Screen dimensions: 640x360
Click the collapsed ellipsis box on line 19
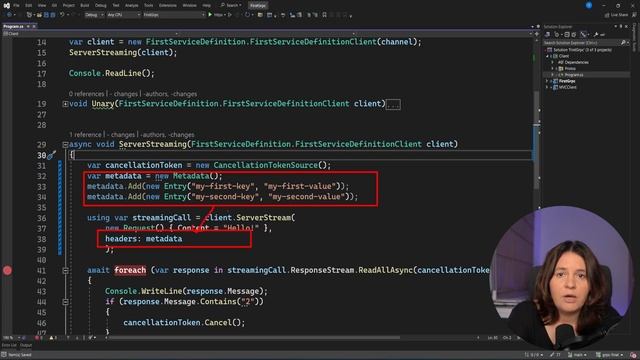(x=393, y=104)
